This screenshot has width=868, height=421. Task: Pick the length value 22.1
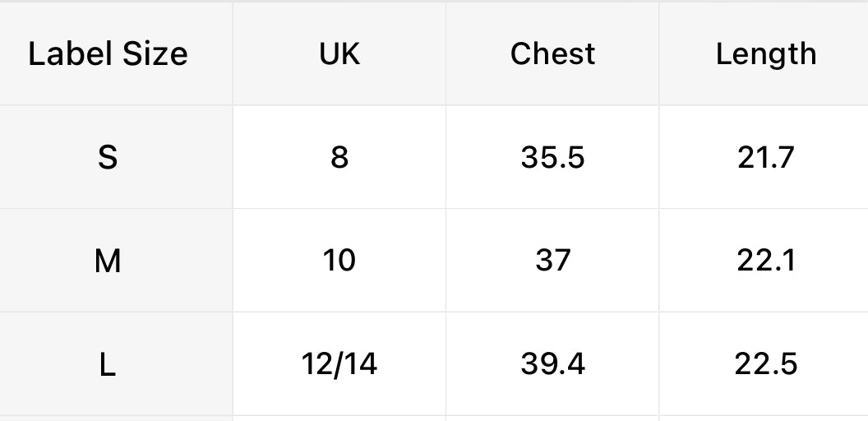766,261
